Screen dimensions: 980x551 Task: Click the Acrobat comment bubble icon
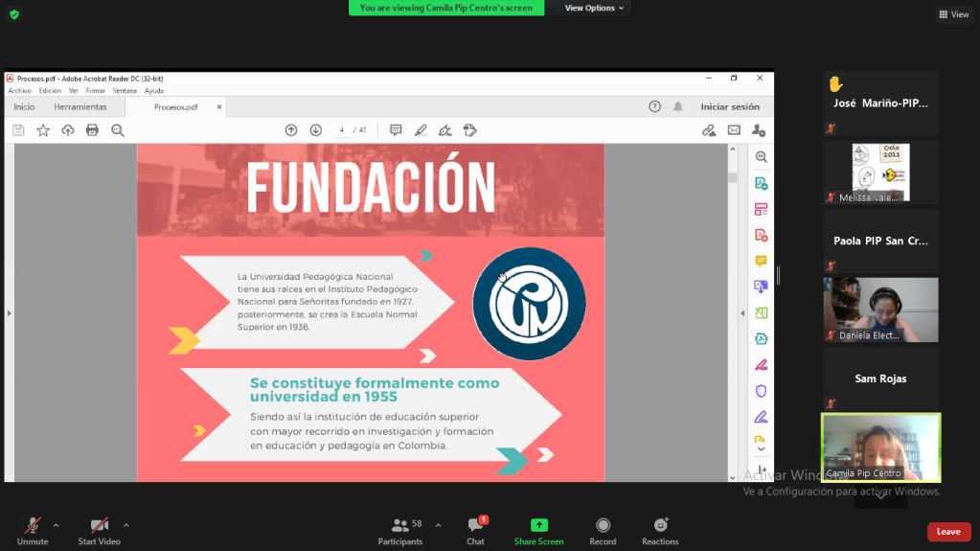(395, 130)
